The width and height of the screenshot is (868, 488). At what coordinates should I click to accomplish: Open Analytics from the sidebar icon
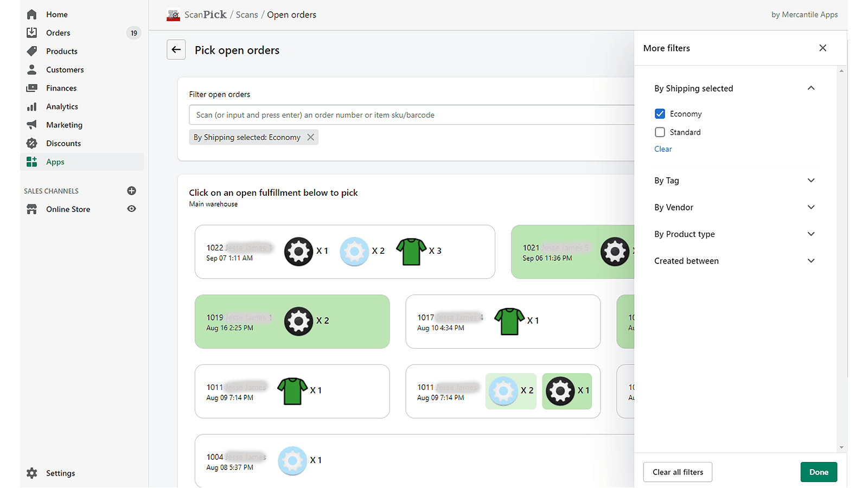click(32, 106)
